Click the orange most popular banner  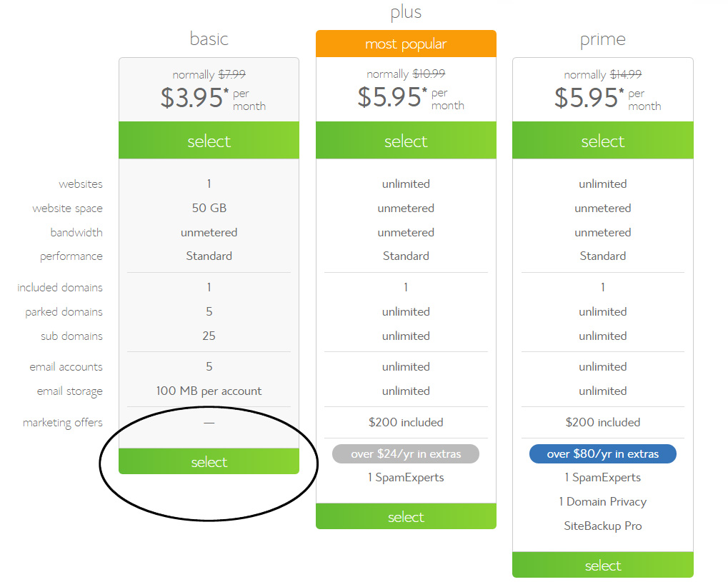pos(406,44)
